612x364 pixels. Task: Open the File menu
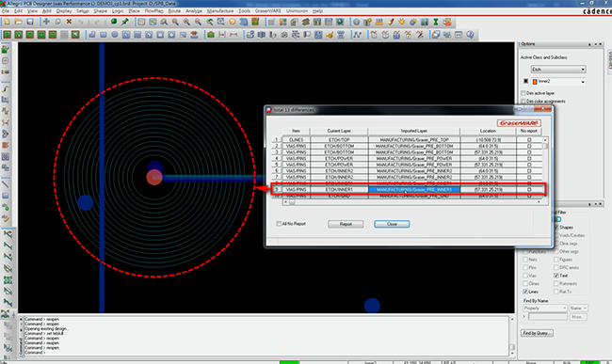(x=5, y=11)
